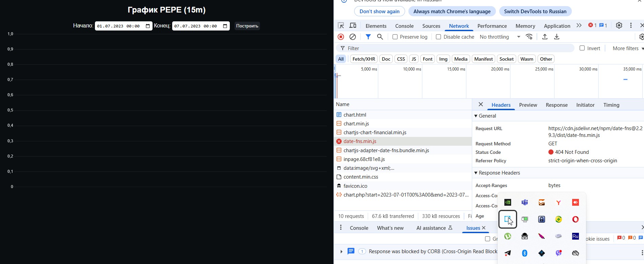
Task: Toggle the blue filter funnel icon
Action: 368,37
